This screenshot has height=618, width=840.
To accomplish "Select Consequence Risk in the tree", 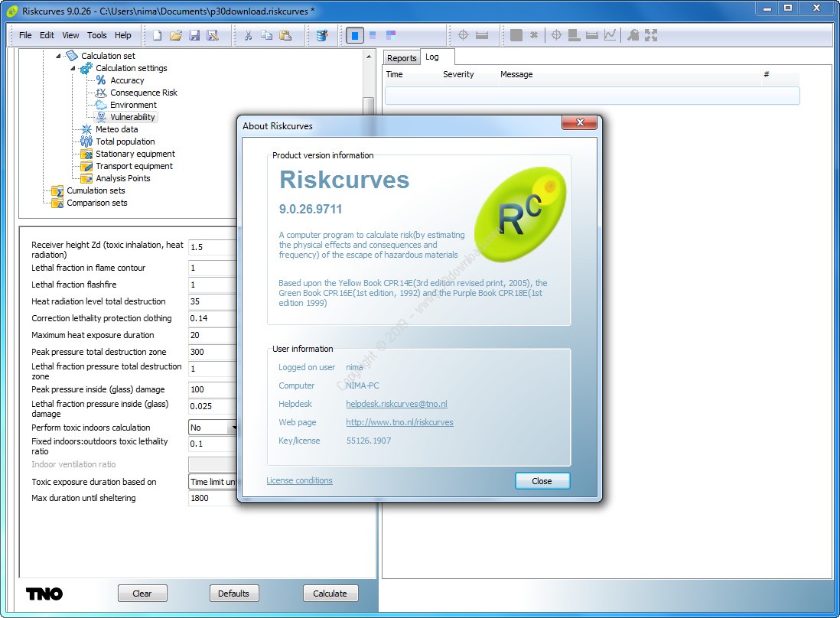I will (x=144, y=93).
